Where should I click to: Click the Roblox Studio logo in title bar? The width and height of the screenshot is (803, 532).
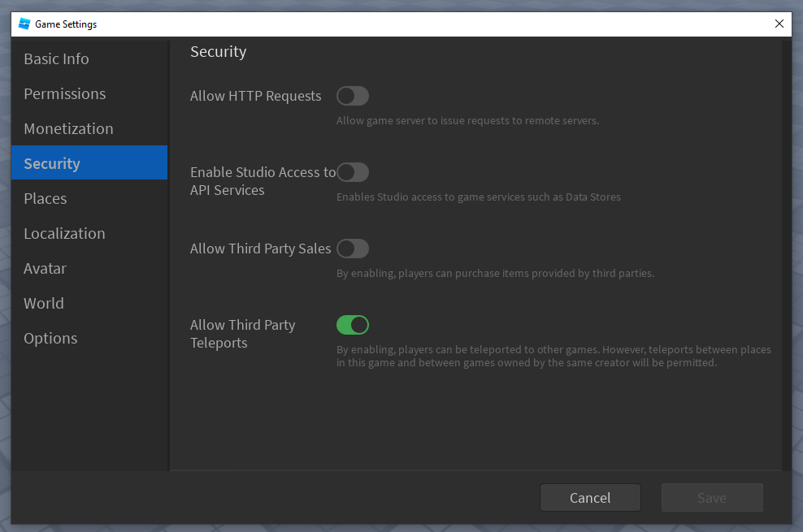pos(24,24)
